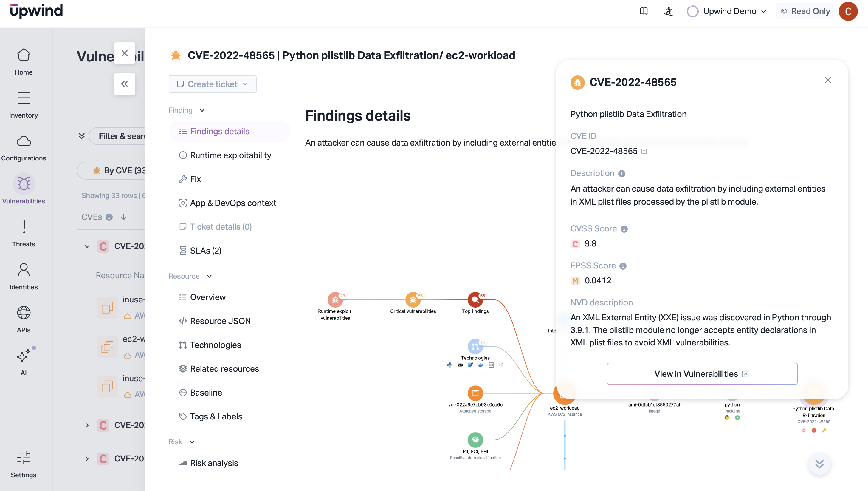The image size is (868, 491).
Task: Click the scroll-down double chevron button
Action: click(819, 464)
